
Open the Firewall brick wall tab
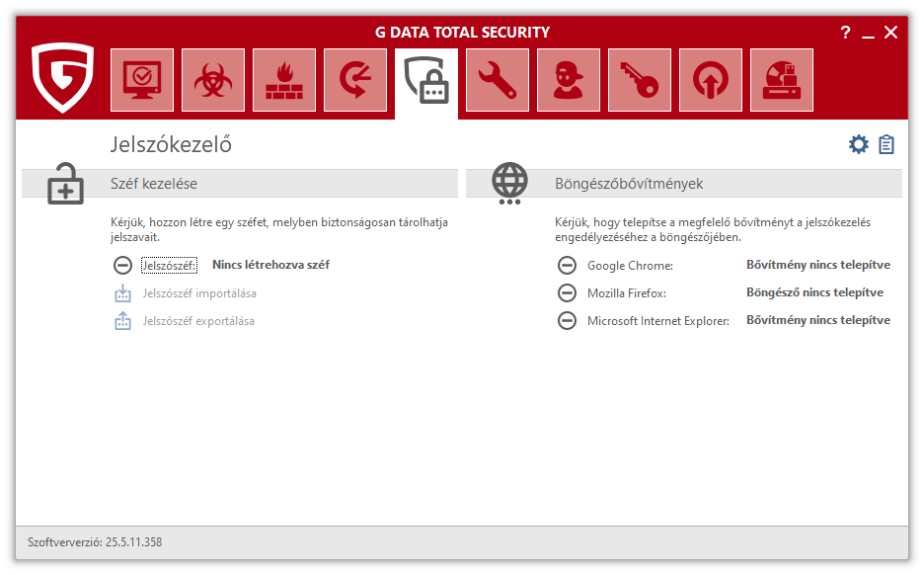[x=284, y=80]
